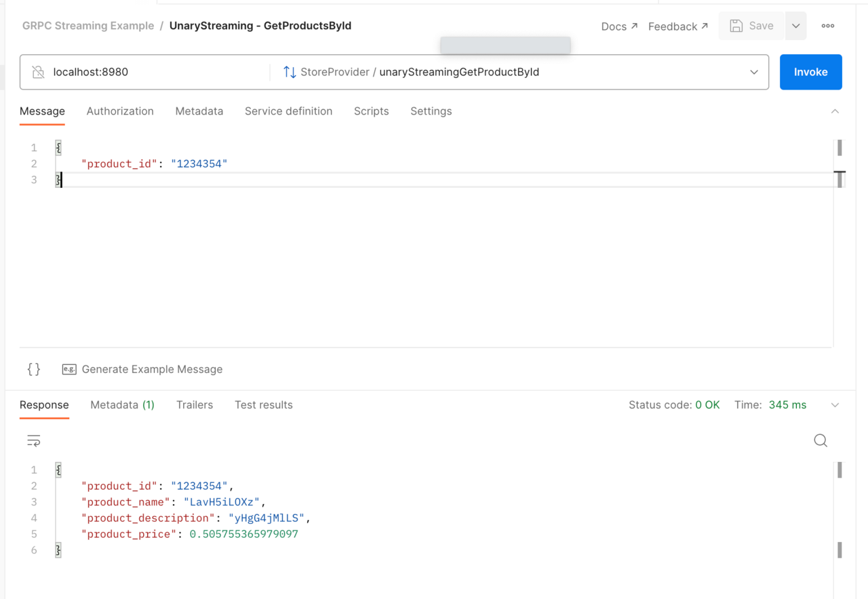Click the Save disk icon
The width and height of the screenshot is (868, 599).
pyautogui.click(x=736, y=26)
